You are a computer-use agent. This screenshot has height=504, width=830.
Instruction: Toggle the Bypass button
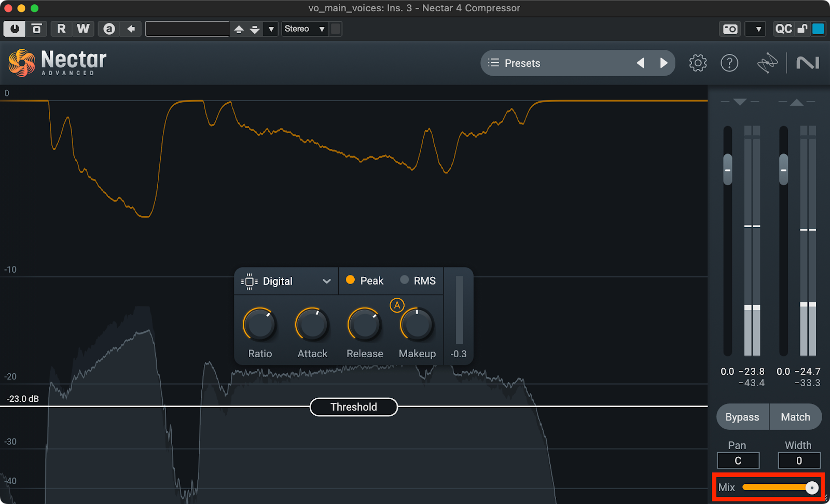[742, 417]
